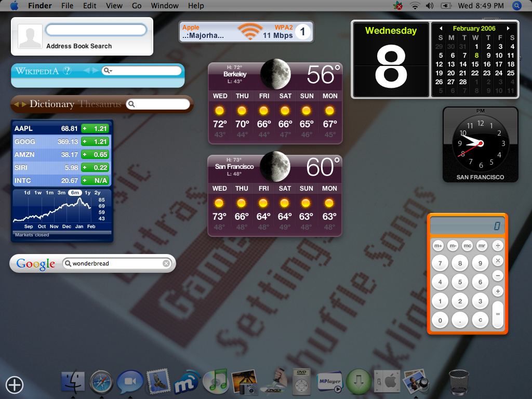This screenshot has width=532, height=399.
Task: Click the calculator equals key
Action: tap(498, 314)
